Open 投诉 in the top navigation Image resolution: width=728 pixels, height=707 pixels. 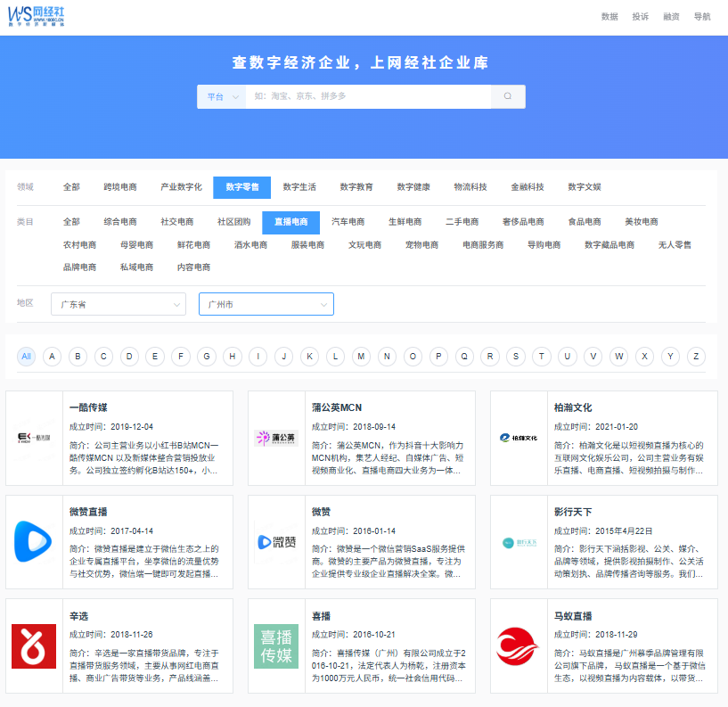(x=641, y=17)
